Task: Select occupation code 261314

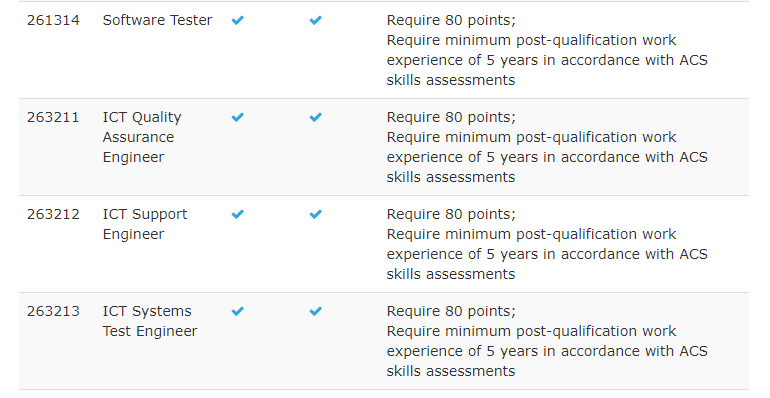Action: click(53, 20)
